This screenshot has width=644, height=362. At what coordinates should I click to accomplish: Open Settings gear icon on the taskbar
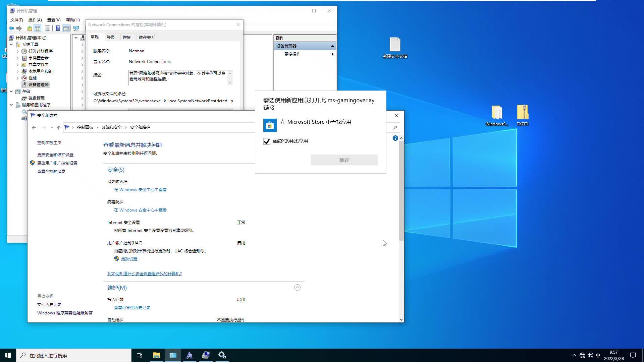[x=222, y=355]
